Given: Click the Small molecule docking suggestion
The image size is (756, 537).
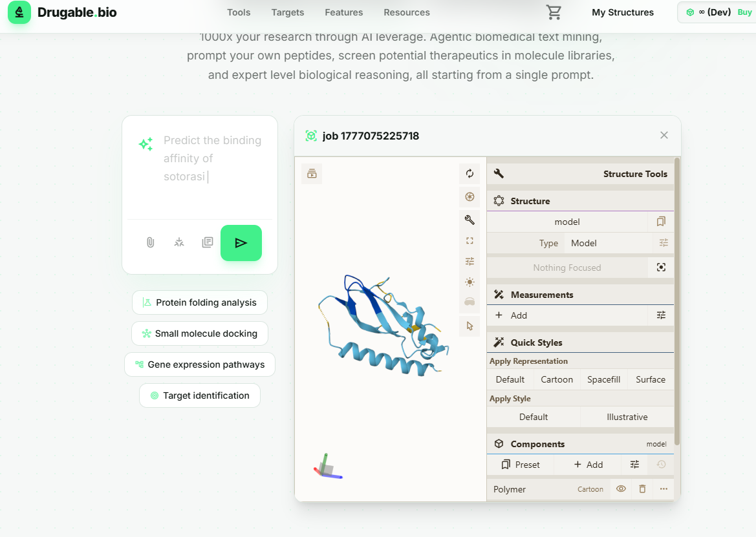Looking at the screenshot, I should 200,333.
